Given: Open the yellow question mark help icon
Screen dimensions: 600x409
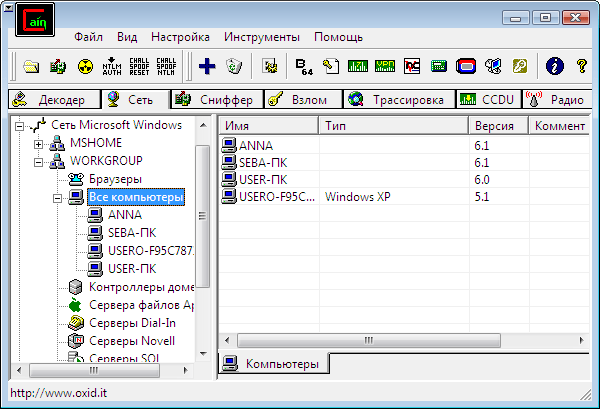Looking at the screenshot, I should click(x=582, y=66).
